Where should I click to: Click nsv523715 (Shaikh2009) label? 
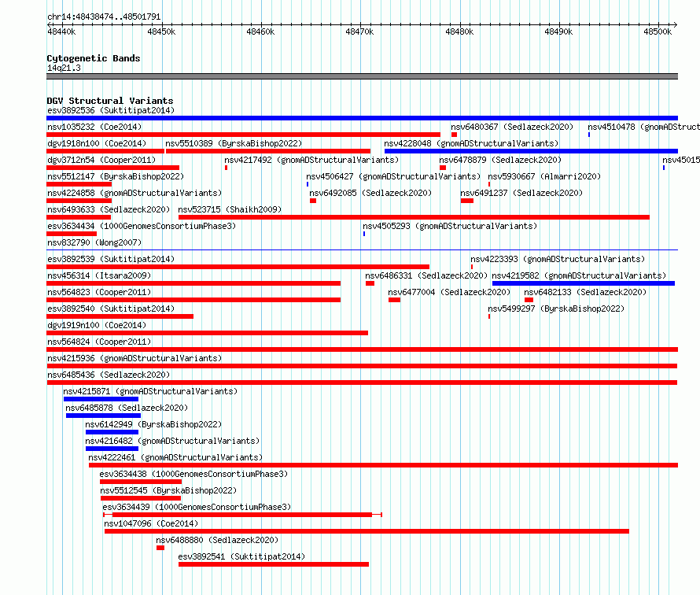(230, 209)
